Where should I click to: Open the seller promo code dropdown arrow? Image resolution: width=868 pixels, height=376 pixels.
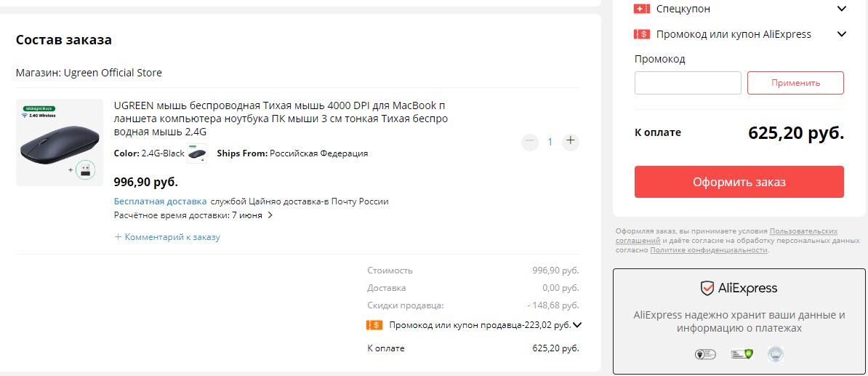coord(577,325)
